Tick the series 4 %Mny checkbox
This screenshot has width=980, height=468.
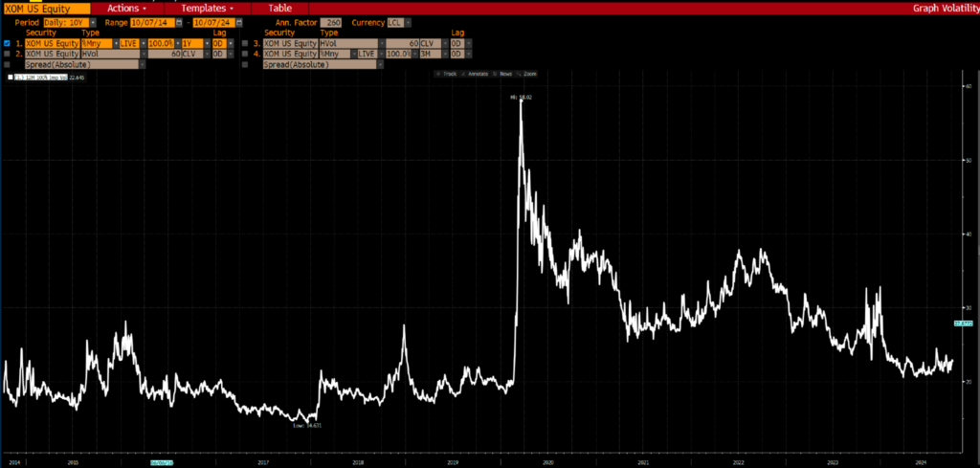pyautogui.click(x=245, y=54)
